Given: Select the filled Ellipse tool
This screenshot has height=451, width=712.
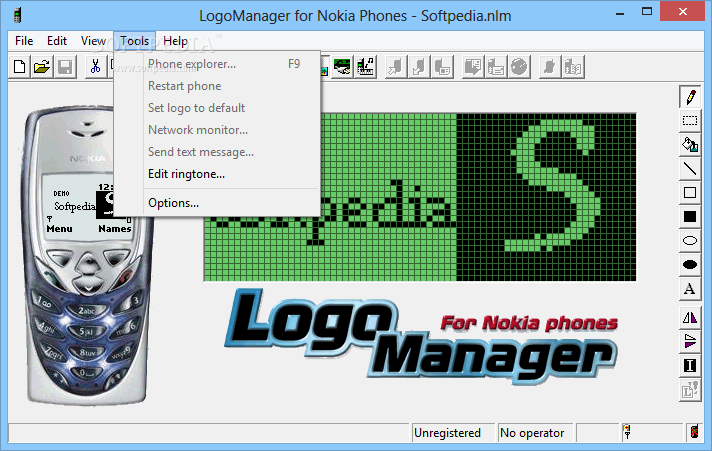Looking at the screenshot, I should point(690,265).
